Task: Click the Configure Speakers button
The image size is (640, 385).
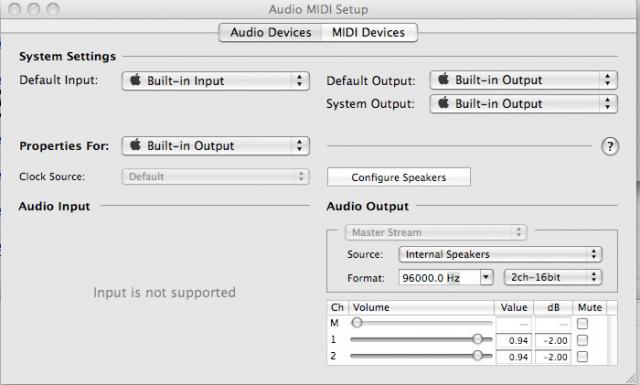Action: 399,177
